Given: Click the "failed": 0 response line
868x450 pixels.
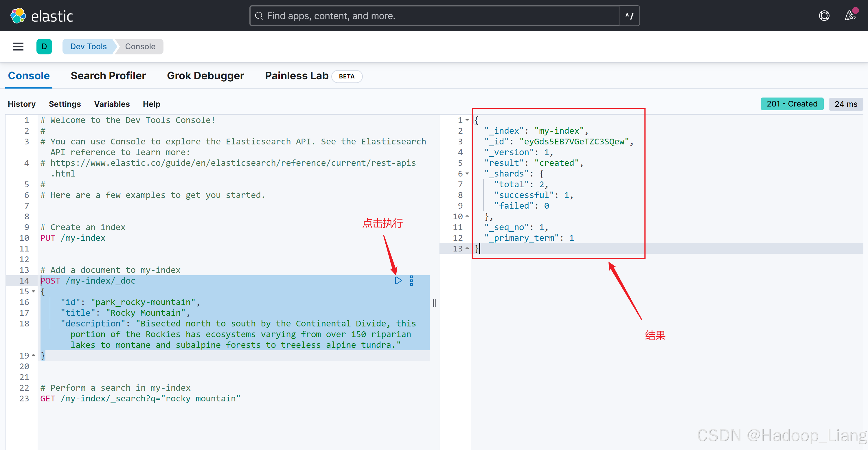Looking at the screenshot, I should pyautogui.click(x=522, y=206).
